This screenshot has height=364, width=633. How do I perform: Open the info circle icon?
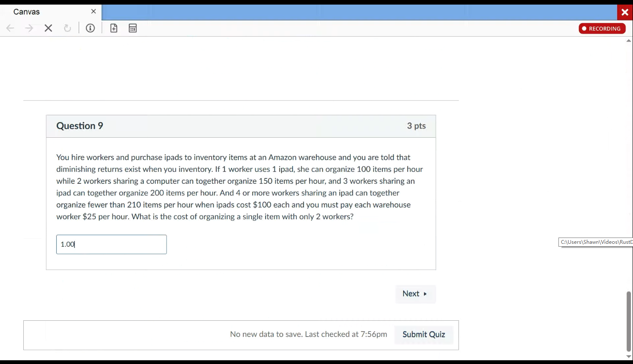[90, 28]
